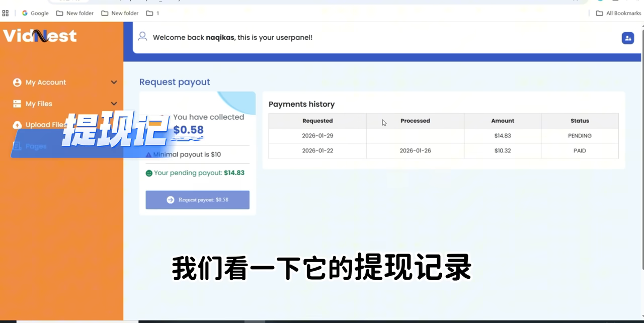Image resolution: width=644 pixels, height=323 pixels.
Task: Expand the My Files chevron
Action: click(x=114, y=104)
